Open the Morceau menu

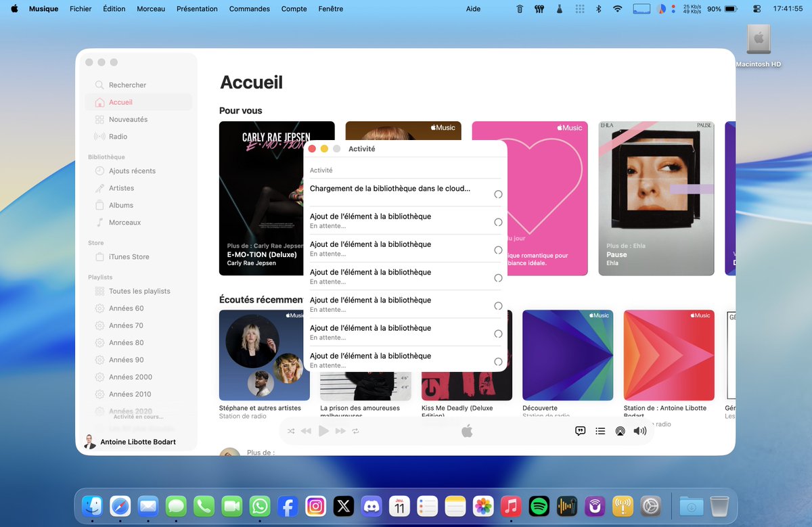[151, 9]
